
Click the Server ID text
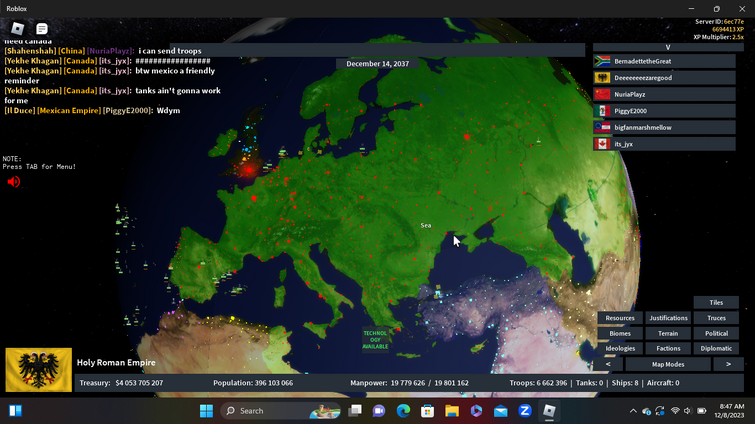point(719,22)
